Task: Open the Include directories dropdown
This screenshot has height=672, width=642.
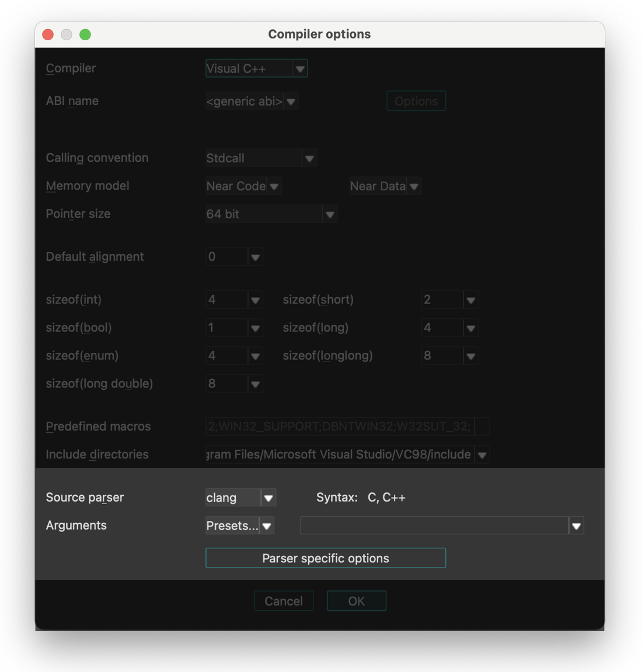Action: tap(481, 454)
